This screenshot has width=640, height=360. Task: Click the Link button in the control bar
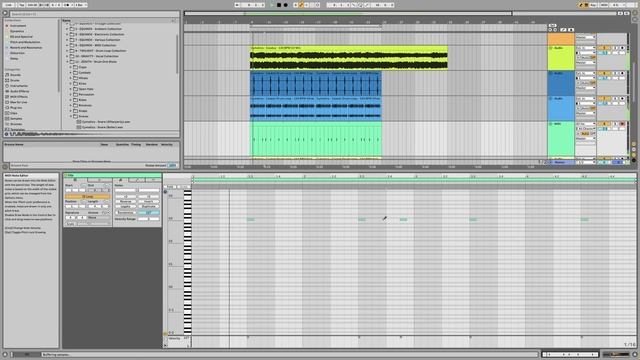pos(8,5)
